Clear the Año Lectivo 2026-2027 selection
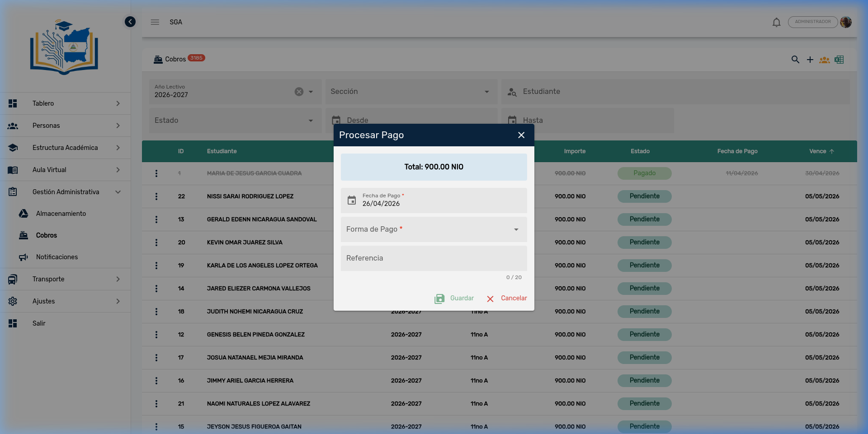 pyautogui.click(x=299, y=92)
